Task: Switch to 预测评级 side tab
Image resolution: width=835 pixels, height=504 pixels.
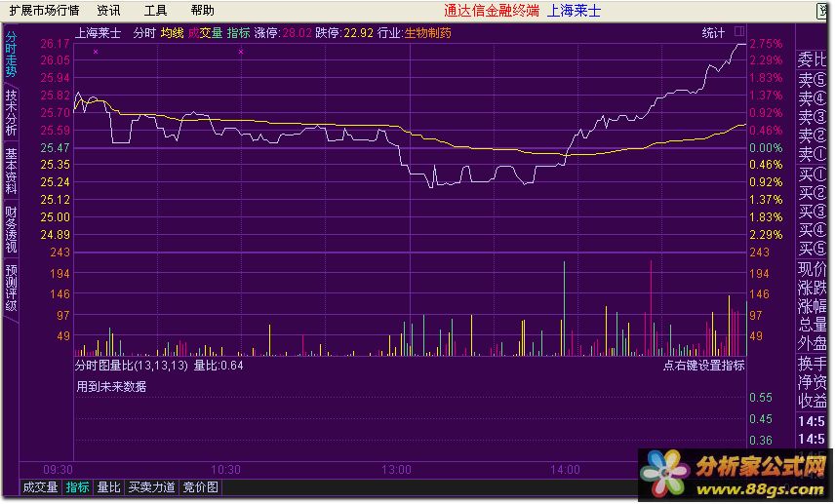Action: [11, 288]
